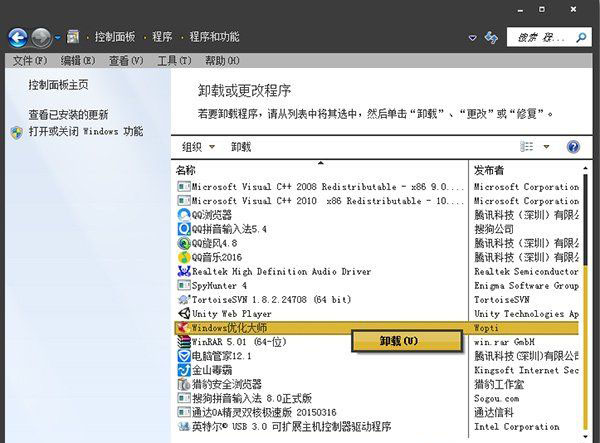The width and height of the screenshot is (600, 443).
Task: Open 打开或关闭 Windows 功能 link
Action: [x=86, y=131]
